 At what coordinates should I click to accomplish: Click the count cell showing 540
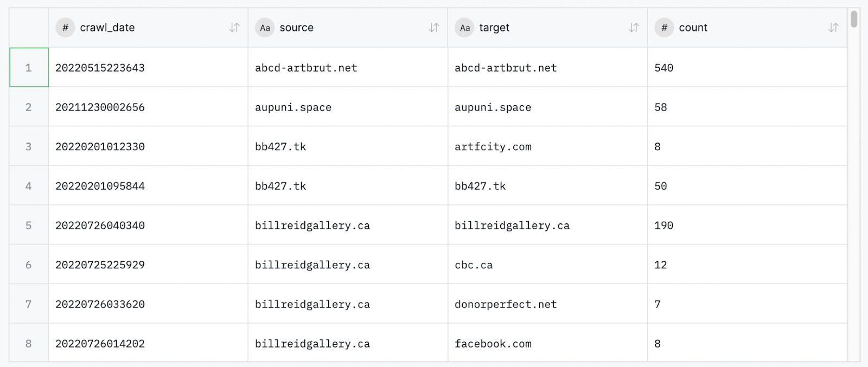click(747, 67)
